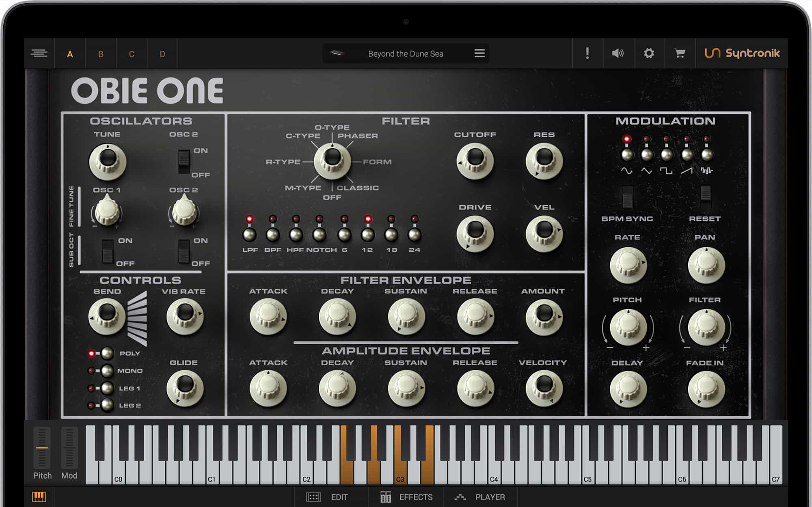This screenshot has height=507, width=812.
Task: Click the instrument thumbnail beside preset name
Action: coord(337,53)
